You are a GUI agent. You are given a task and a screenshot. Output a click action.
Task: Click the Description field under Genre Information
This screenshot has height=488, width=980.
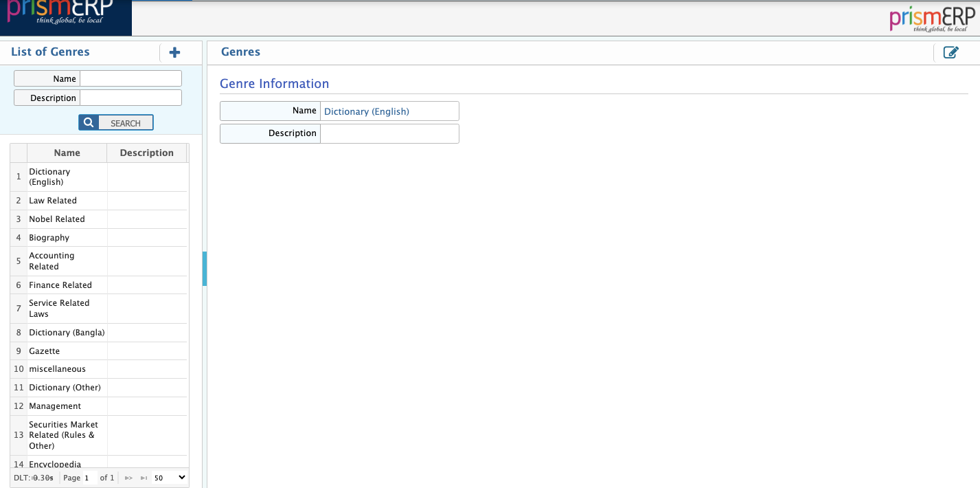click(x=389, y=133)
